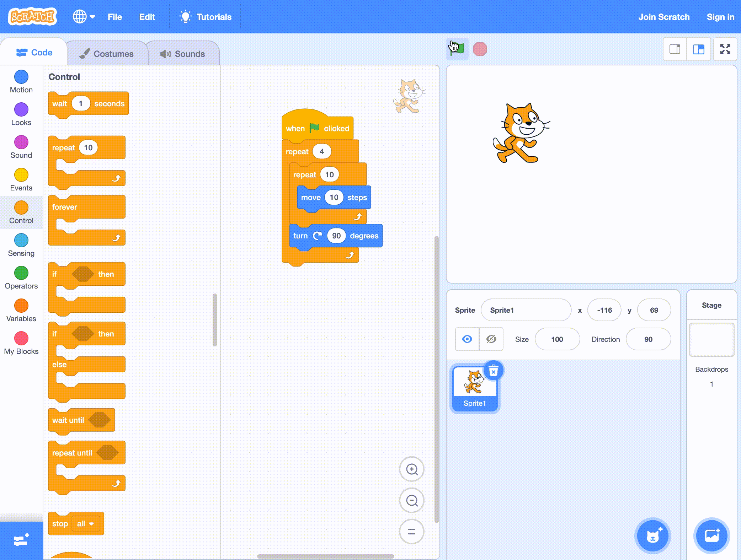
Task: Open the File menu
Action: pos(114,17)
